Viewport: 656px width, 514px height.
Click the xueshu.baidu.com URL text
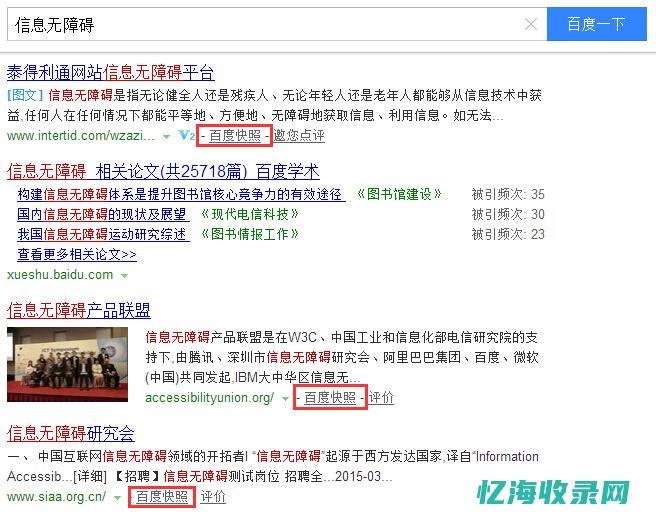60,275
